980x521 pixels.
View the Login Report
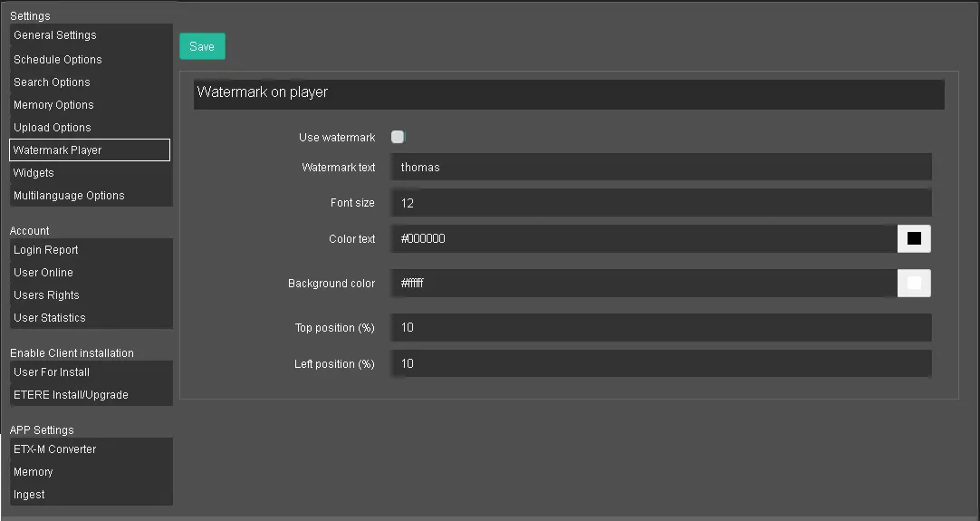point(46,250)
